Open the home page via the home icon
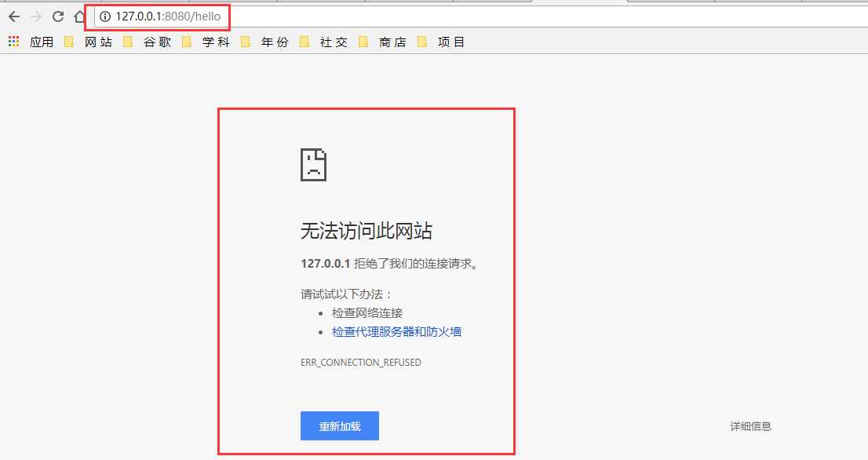 [x=79, y=16]
